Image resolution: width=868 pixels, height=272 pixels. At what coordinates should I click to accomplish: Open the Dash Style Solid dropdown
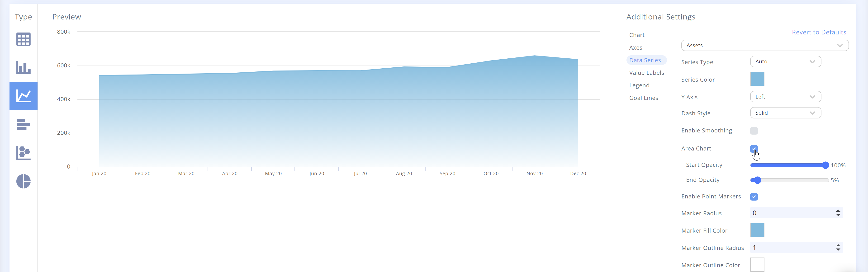pyautogui.click(x=785, y=113)
